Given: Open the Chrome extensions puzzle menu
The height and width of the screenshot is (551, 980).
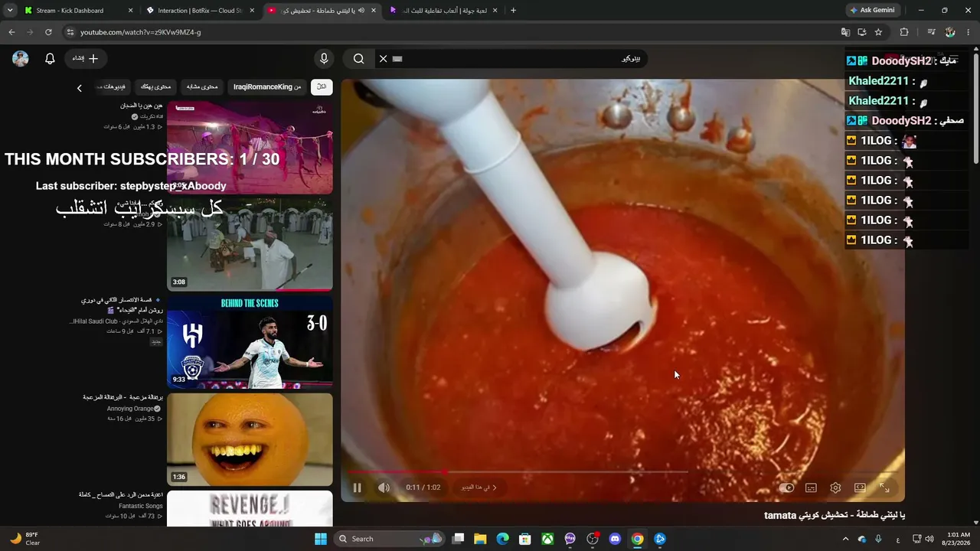Looking at the screenshot, I should point(904,32).
